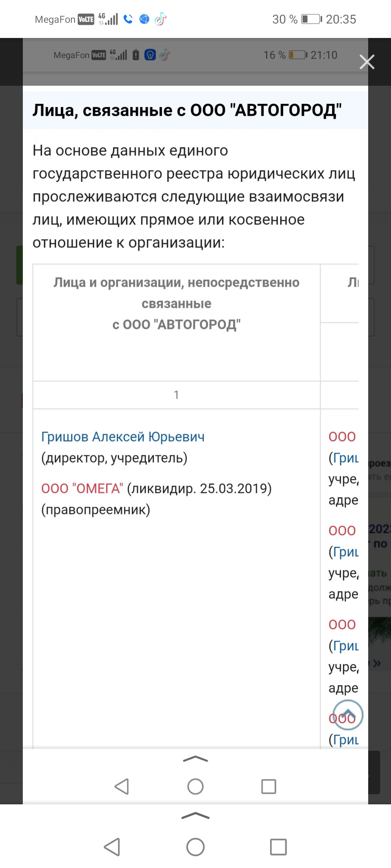This screenshot has width=391, height=868.
Task: Tap the system recent apps square button
Action: pyautogui.click(x=278, y=847)
